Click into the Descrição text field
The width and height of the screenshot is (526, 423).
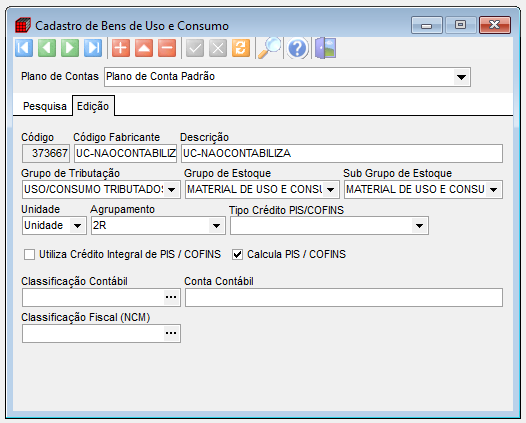[342, 154]
